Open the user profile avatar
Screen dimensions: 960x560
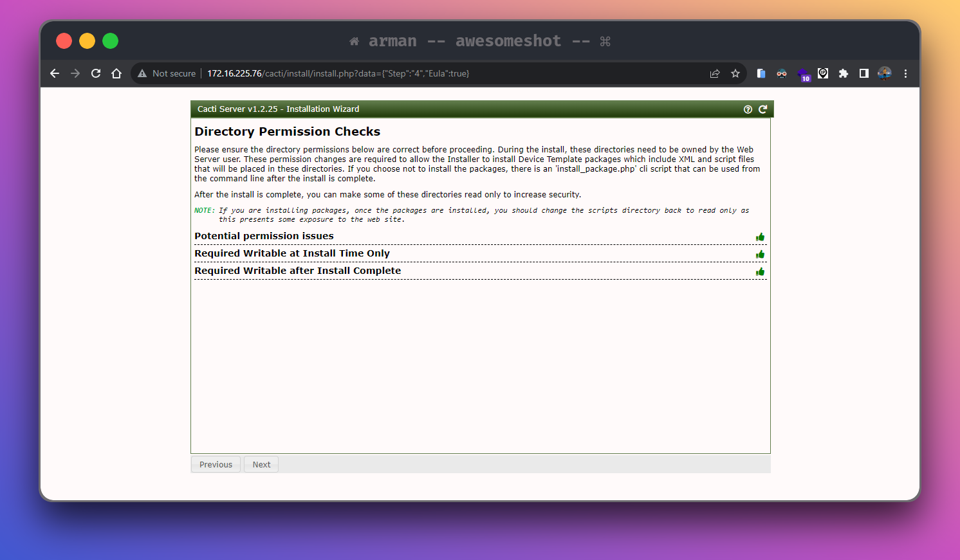(x=885, y=73)
